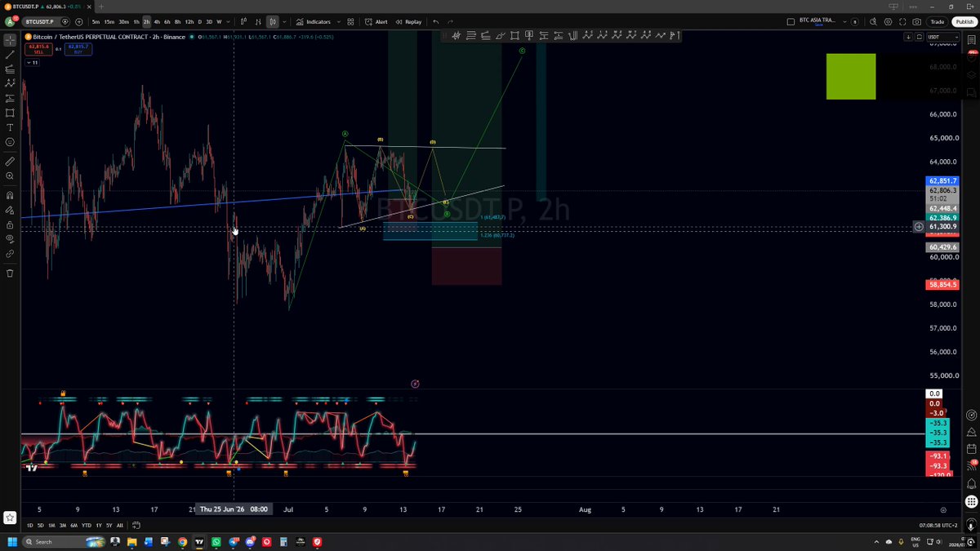This screenshot has height=551, width=980.
Task: Click the Publish button
Action: pos(963,22)
